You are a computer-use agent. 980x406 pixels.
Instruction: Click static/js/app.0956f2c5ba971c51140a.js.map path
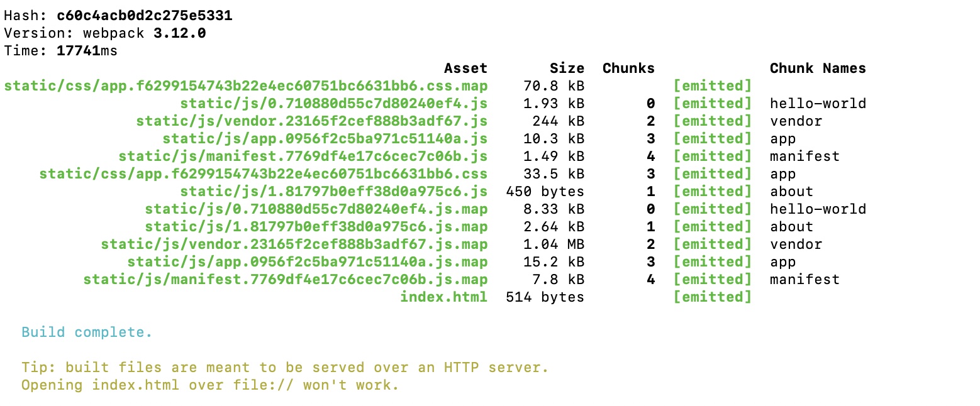308,262
